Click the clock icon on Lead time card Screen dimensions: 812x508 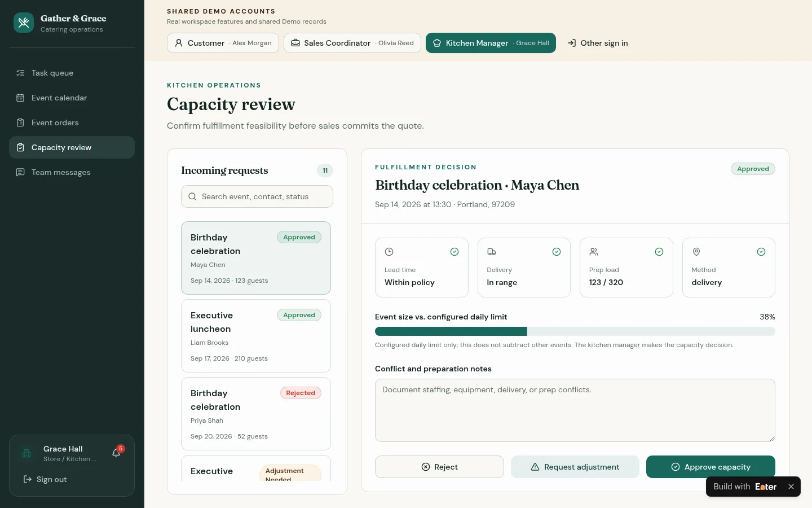(x=389, y=252)
